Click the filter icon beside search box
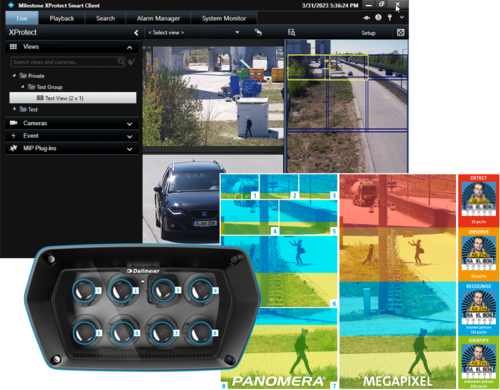 click(131, 62)
